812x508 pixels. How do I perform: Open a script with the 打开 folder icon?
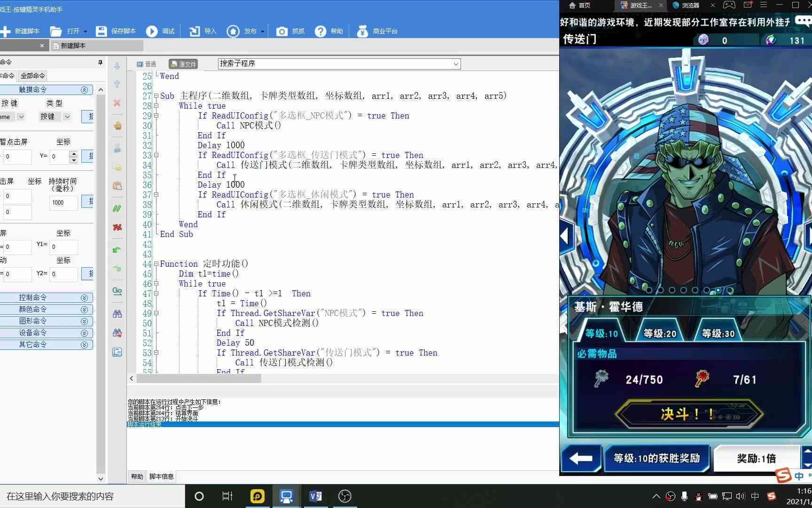click(x=56, y=32)
